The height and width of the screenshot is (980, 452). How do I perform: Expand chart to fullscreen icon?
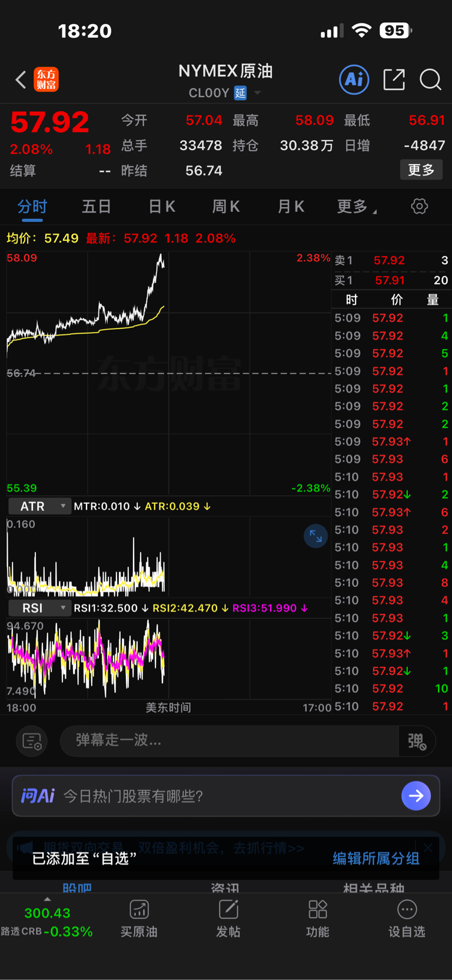point(315,536)
